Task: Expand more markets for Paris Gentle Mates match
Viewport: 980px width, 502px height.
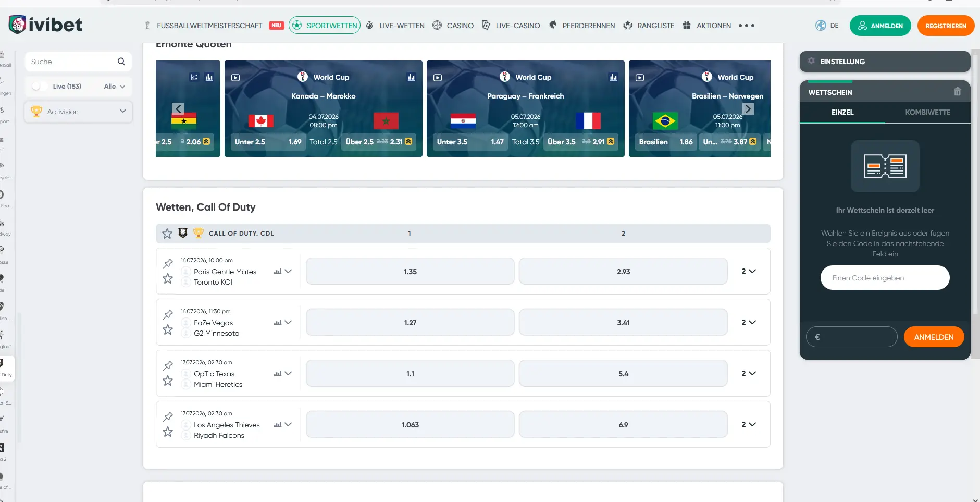Action: [749, 271]
